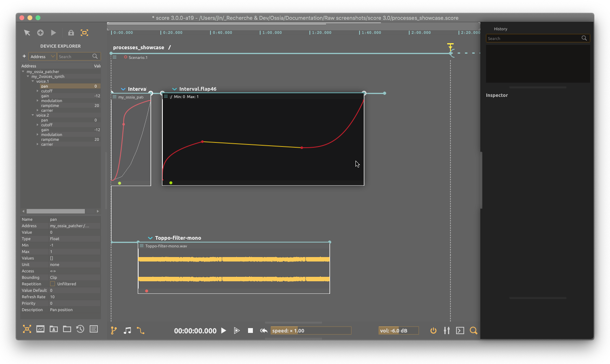Open the user library folder icon
Image resolution: width=610 pixels, height=364 pixels.
pos(54,329)
